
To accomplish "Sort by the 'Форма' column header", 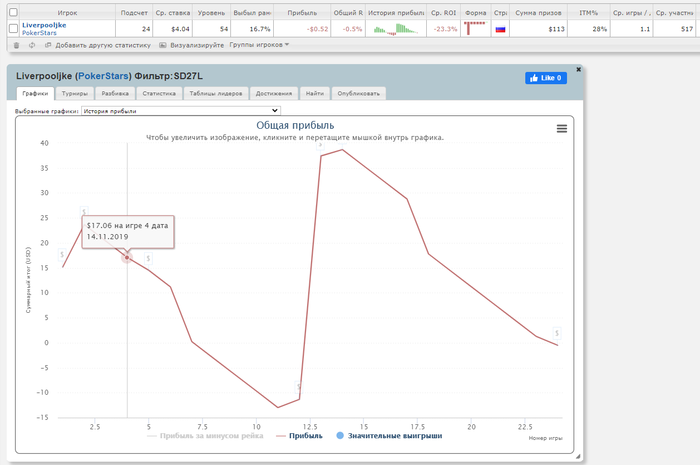I will [x=475, y=12].
